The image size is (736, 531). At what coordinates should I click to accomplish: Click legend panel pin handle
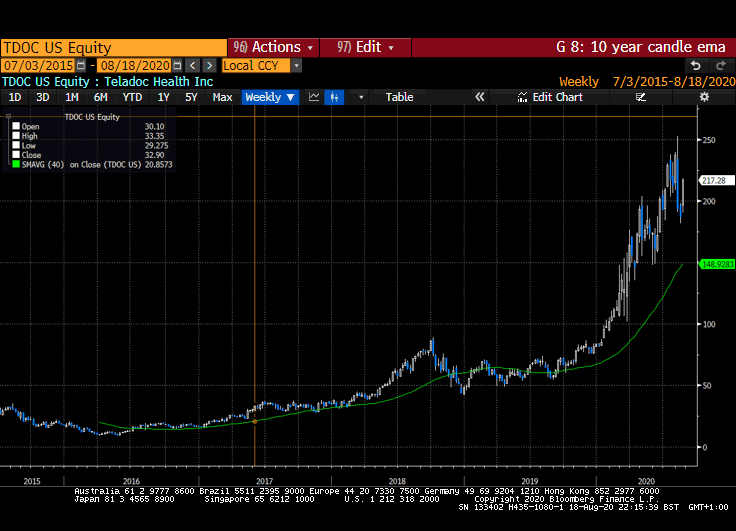pos(8,116)
